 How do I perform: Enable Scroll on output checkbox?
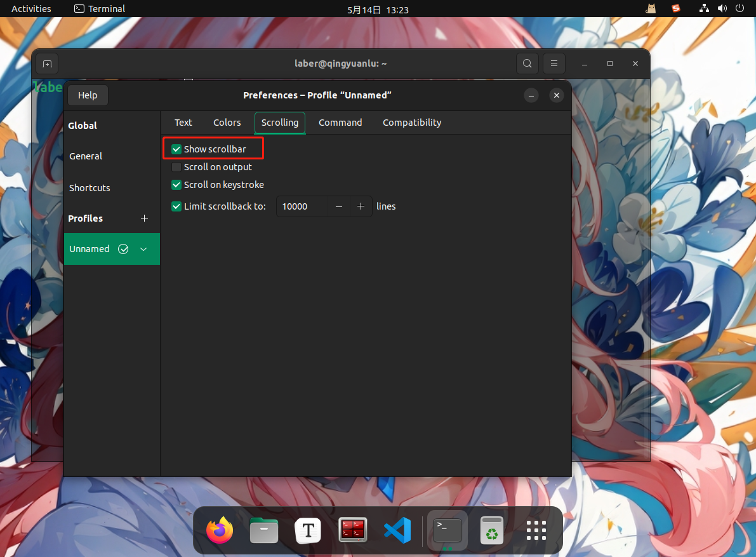pyautogui.click(x=176, y=167)
